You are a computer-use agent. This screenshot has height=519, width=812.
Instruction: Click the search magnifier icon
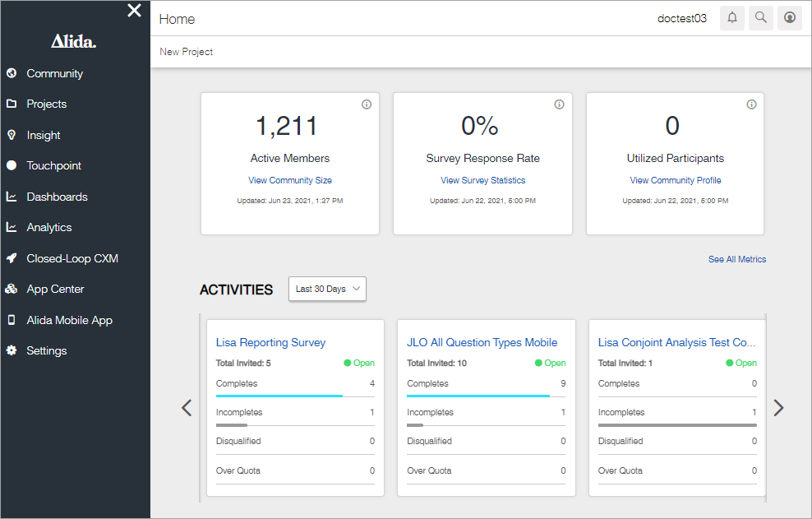[760, 18]
